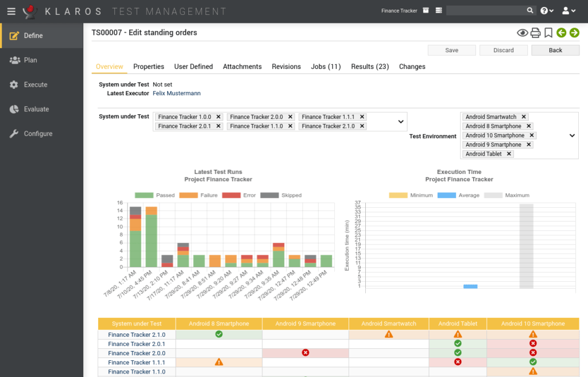Click the Save button
This screenshot has height=377, width=588.
(x=451, y=50)
